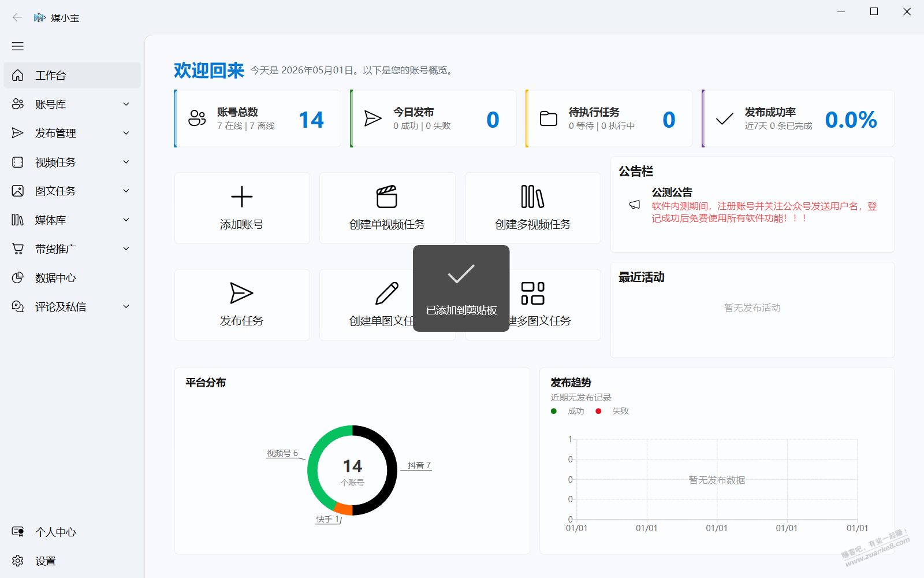Open the 个人中心 menu item
This screenshot has height=578, width=924.
tap(72, 532)
